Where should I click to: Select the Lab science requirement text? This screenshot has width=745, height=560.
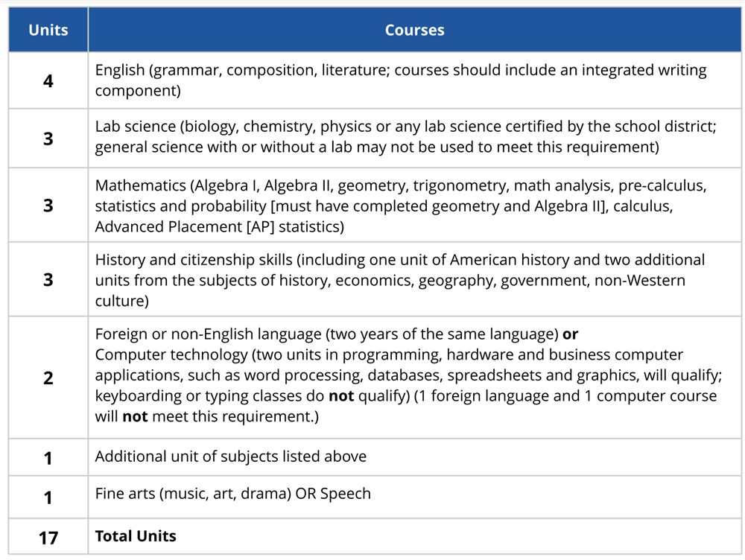[x=405, y=137]
